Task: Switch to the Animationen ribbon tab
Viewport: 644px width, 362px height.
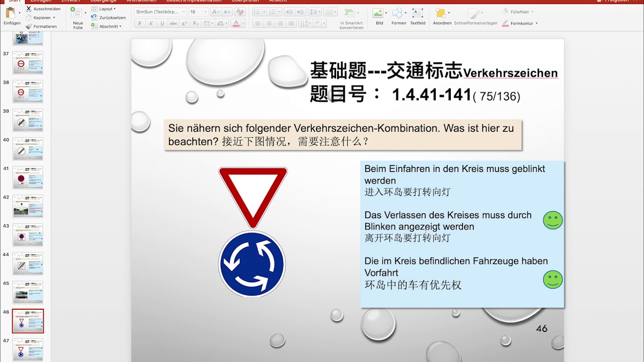Action: (x=141, y=1)
